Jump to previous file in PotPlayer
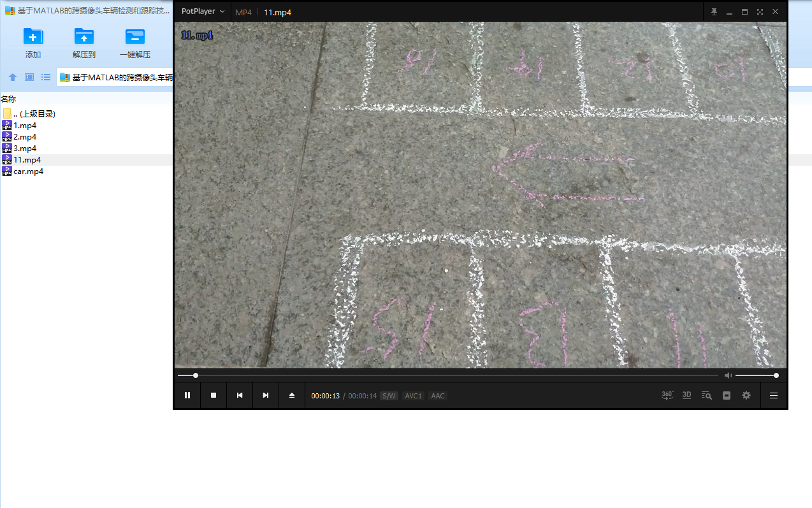Screen dimensions: 812x508 240,395
